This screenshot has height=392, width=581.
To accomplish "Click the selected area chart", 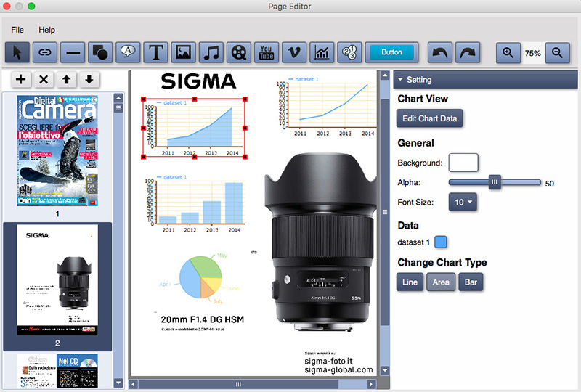I will (x=194, y=128).
